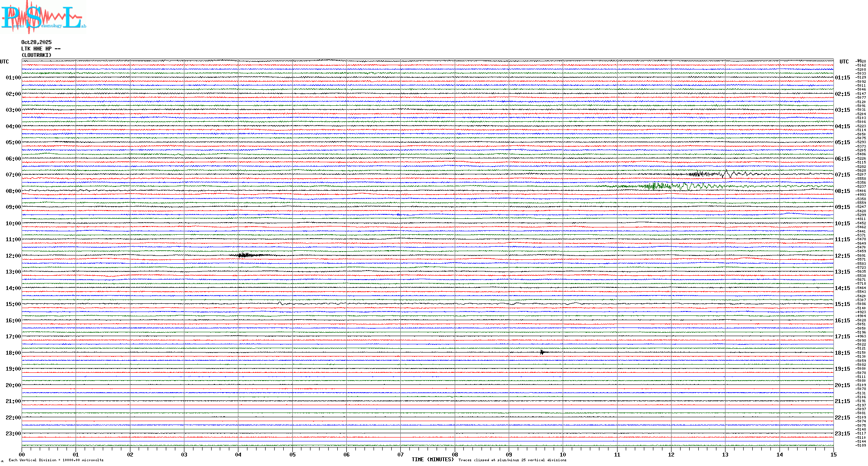
Task: Click minute 13 tick on bottom axis
Action: [x=725, y=454]
